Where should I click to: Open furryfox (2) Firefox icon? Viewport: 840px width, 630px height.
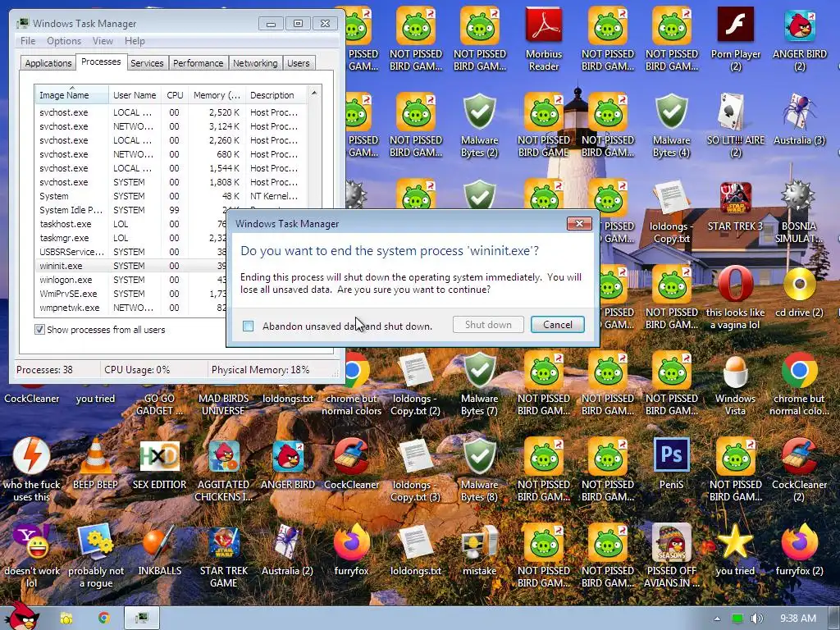(799, 550)
